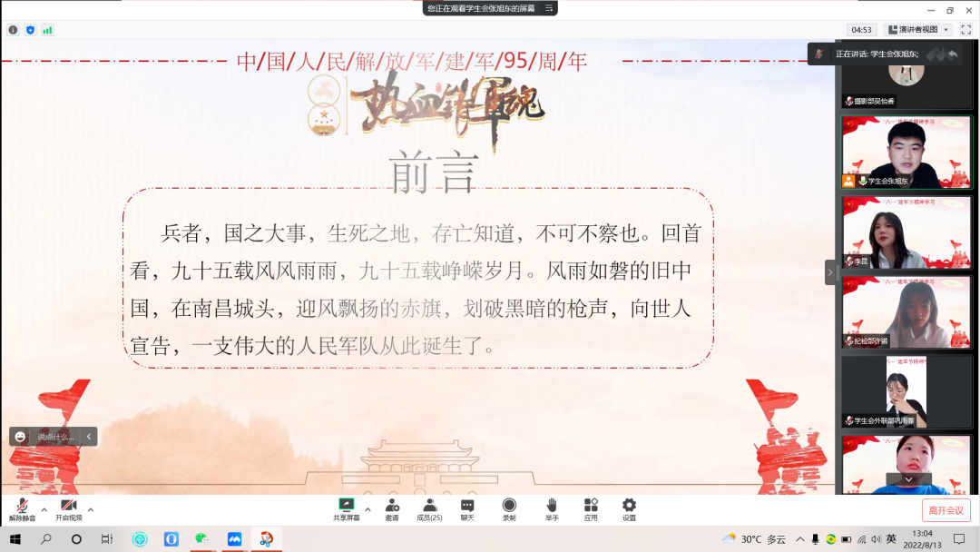This screenshot has height=552, width=980.
Task: Expand audio options arrow beside 解除静音
Action: click(44, 509)
